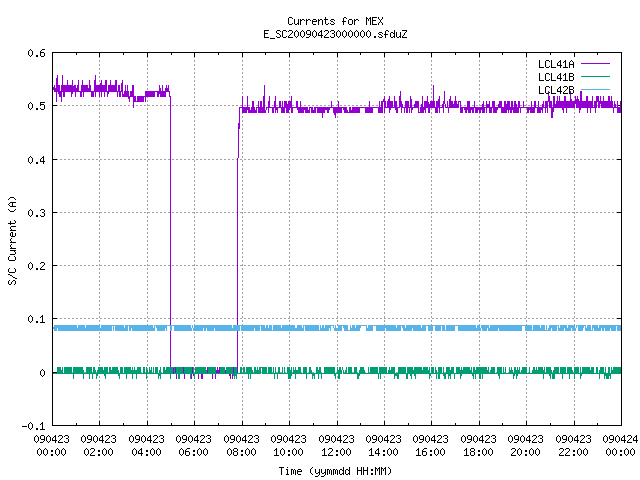Click the y-axis tick value 0.2
Viewport: 640px width, 480px height.
36,266
